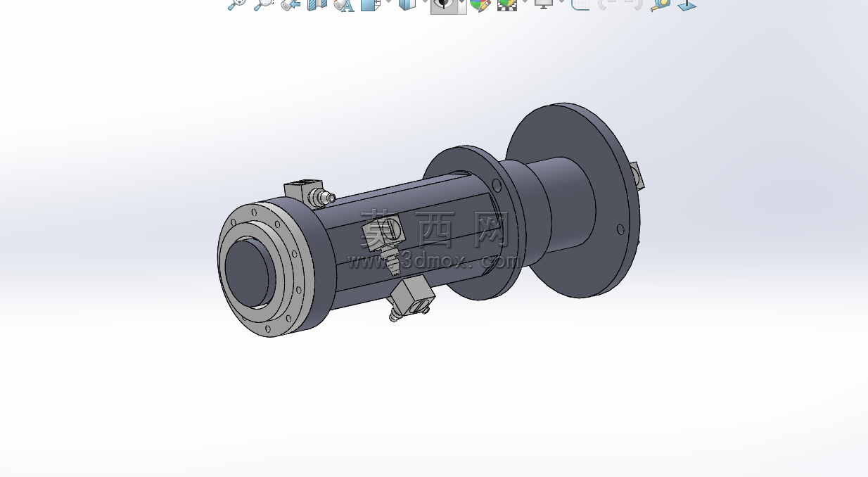
Task: Click the View Orientation cube icon
Action: coord(370,4)
